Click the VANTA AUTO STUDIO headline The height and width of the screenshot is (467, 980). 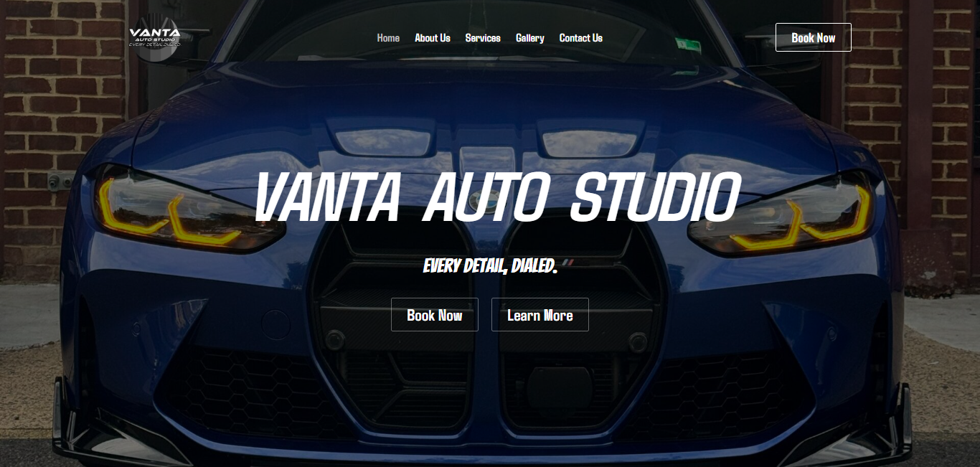tap(497, 197)
